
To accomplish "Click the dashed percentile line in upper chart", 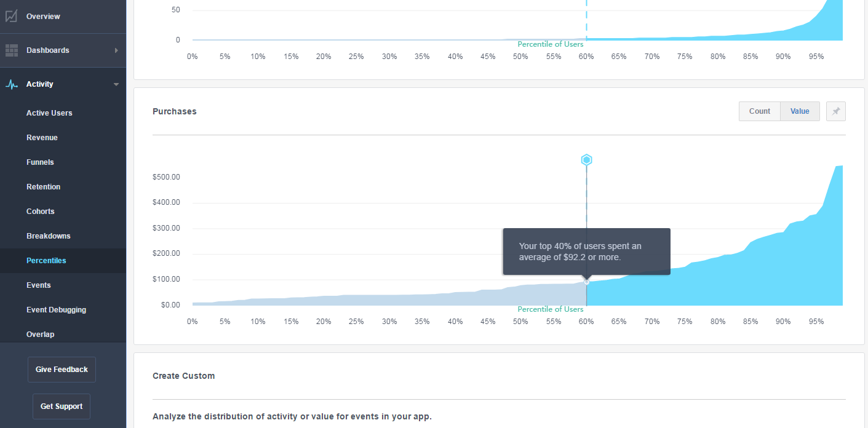I will click(x=586, y=18).
